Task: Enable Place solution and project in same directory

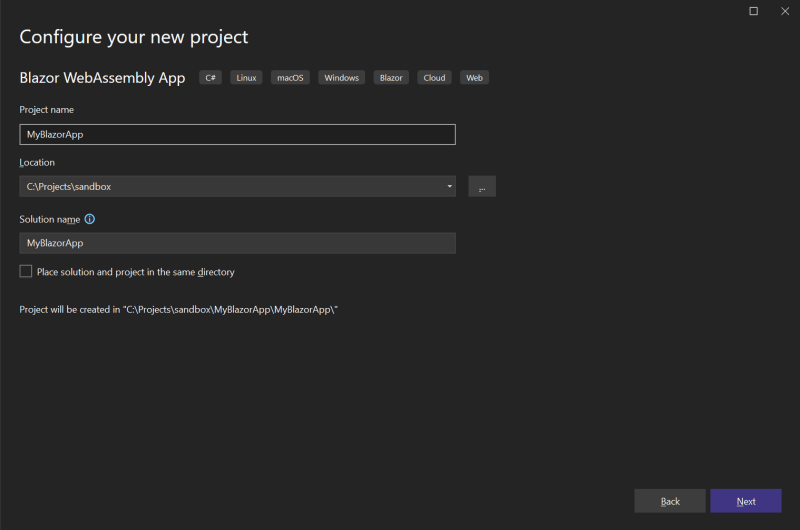Action: 26,271
